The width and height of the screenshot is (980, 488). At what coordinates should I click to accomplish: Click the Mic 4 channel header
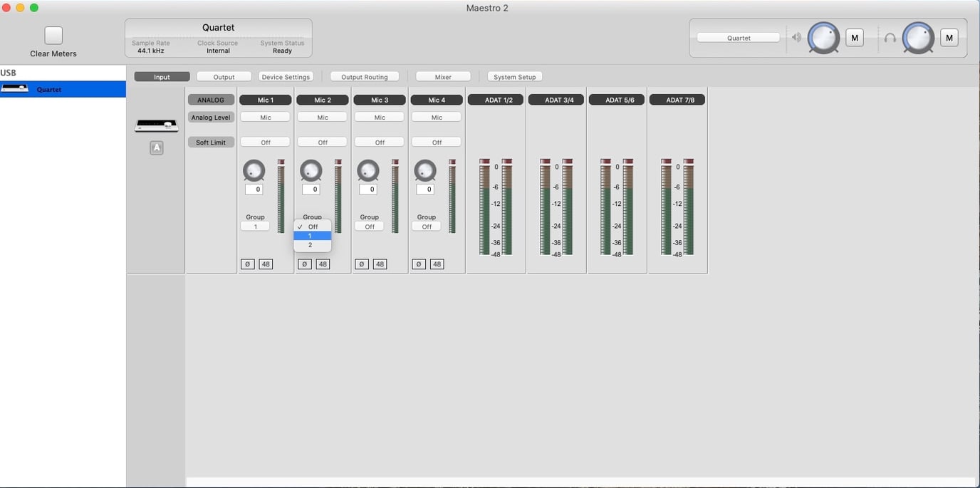[x=437, y=100]
